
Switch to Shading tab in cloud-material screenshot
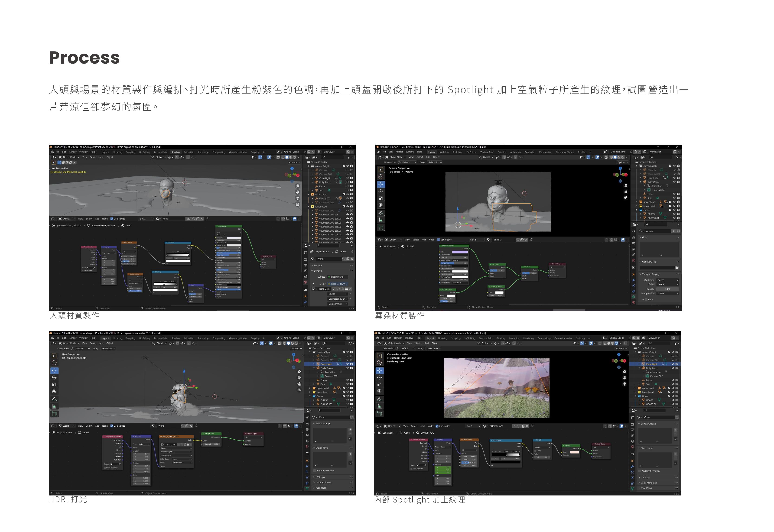click(502, 152)
